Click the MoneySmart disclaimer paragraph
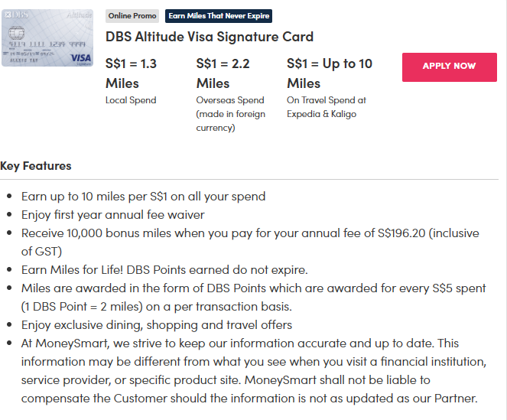Image resolution: width=507 pixels, height=420 pixels. click(250, 371)
